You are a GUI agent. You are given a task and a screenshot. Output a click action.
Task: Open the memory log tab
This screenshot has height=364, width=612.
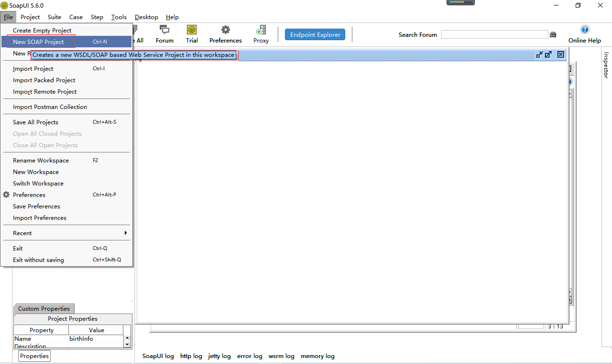click(317, 356)
